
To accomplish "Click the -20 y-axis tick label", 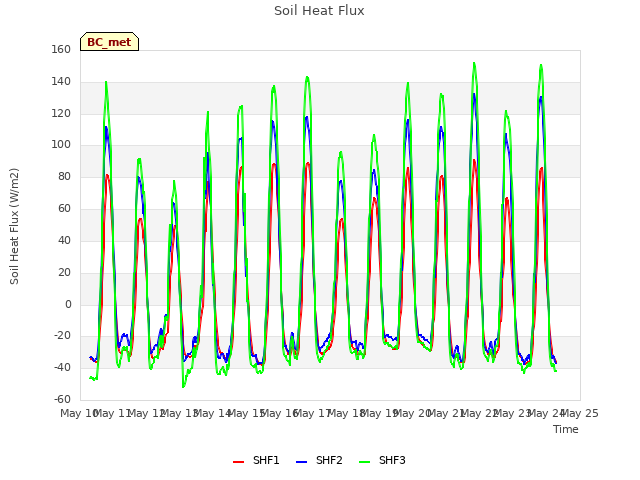I will (62, 336).
